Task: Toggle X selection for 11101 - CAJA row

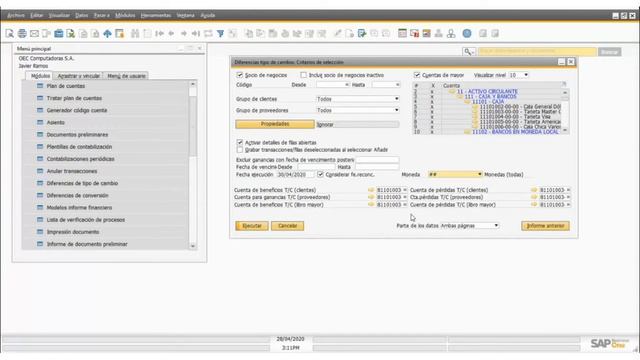Action: pyautogui.click(x=433, y=102)
